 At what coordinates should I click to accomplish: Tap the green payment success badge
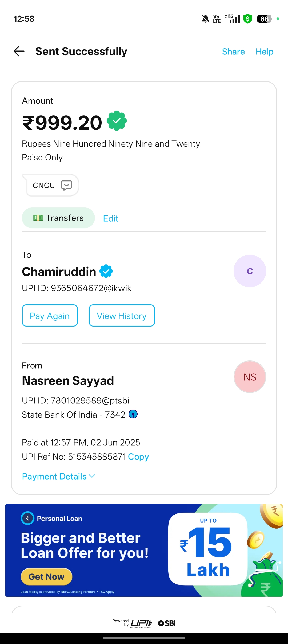(117, 121)
